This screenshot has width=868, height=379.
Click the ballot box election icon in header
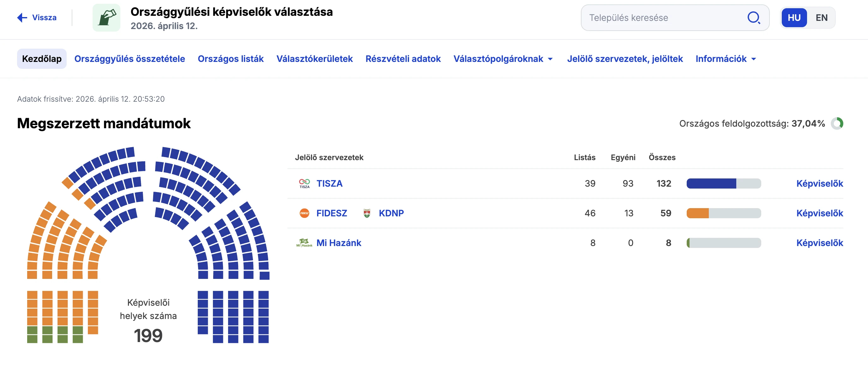tap(106, 17)
